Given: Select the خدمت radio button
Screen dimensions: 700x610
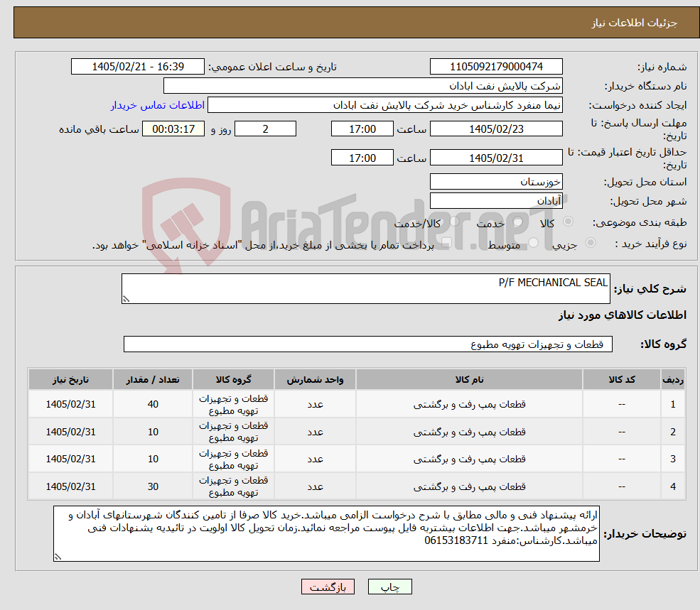Looking at the screenshot, I should coord(518,222).
